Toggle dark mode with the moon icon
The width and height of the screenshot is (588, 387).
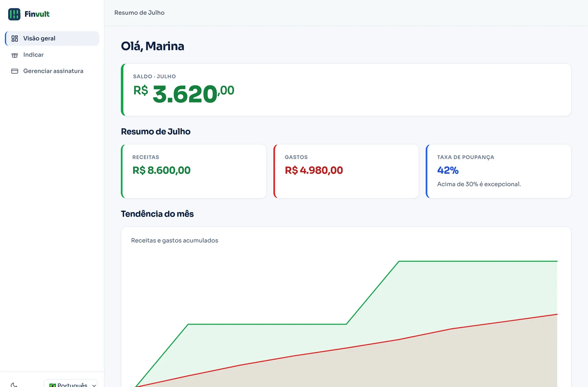pos(14,384)
